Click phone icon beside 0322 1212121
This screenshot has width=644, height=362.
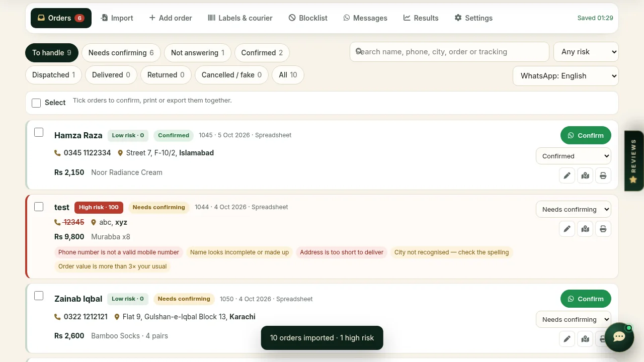pos(57,317)
